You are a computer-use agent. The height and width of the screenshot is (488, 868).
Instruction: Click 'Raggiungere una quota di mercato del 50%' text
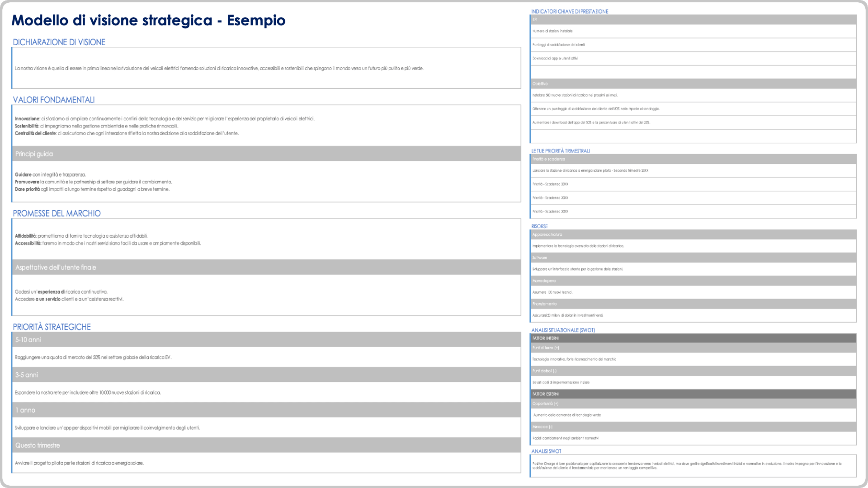[x=93, y=357]
